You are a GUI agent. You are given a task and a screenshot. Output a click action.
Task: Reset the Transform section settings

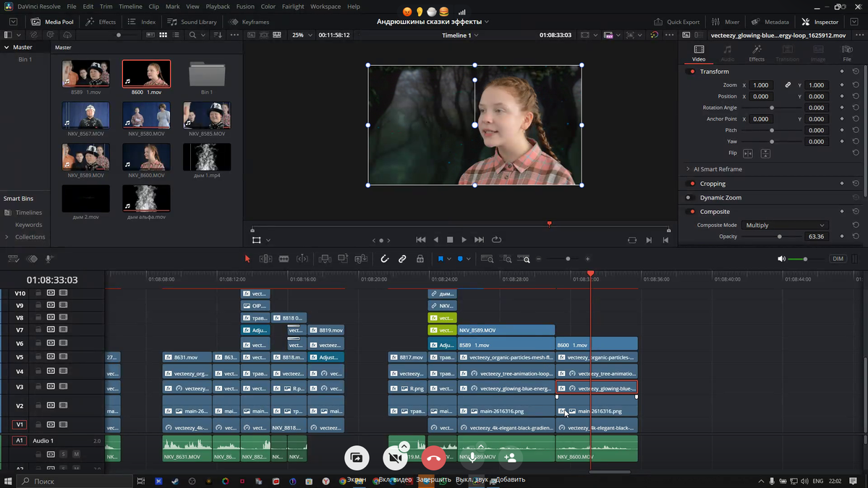click(856, 72)
